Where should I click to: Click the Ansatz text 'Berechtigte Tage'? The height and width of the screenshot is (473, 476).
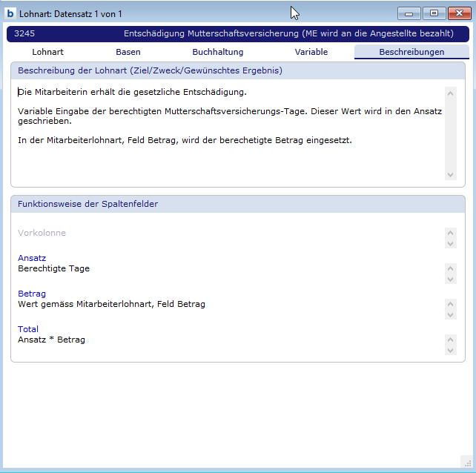pos(53,268)
